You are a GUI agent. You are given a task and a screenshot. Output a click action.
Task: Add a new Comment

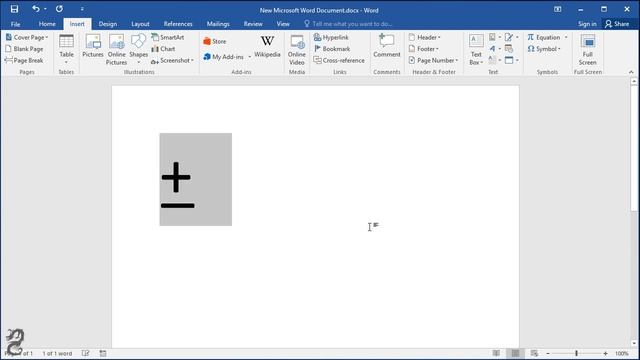(x=387, y=46)
